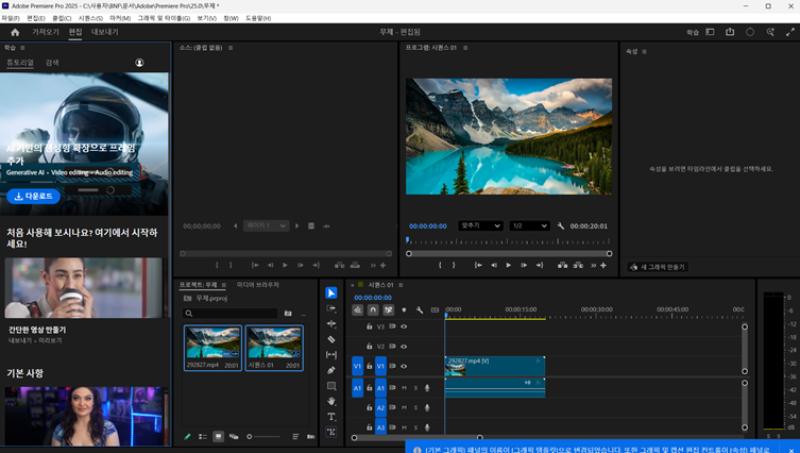Toggle insert as nests or individual clips
Image resolution: width=800 pixels, height=453 pixels.
click(x=358, y=310)
